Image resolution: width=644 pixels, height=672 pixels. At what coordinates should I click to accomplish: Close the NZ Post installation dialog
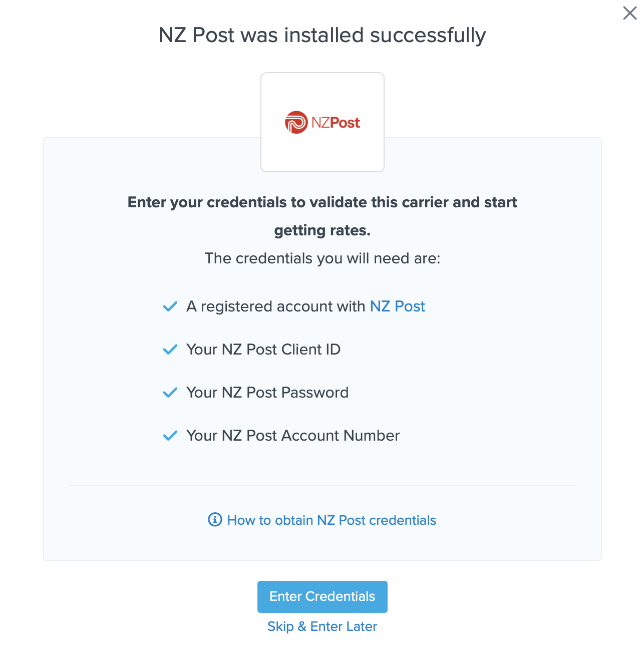[629, 13]
